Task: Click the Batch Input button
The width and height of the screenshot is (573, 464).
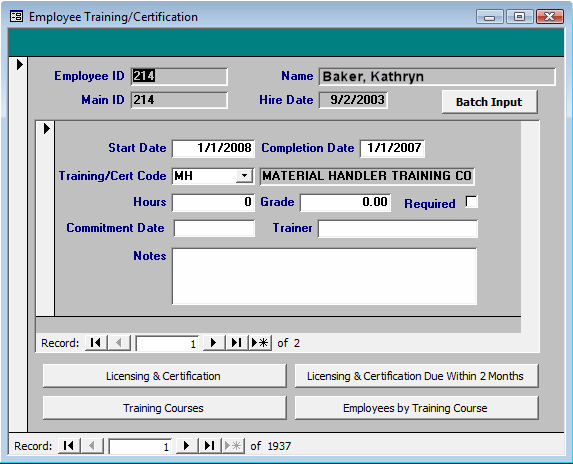Action: click(x=489, y=102)
